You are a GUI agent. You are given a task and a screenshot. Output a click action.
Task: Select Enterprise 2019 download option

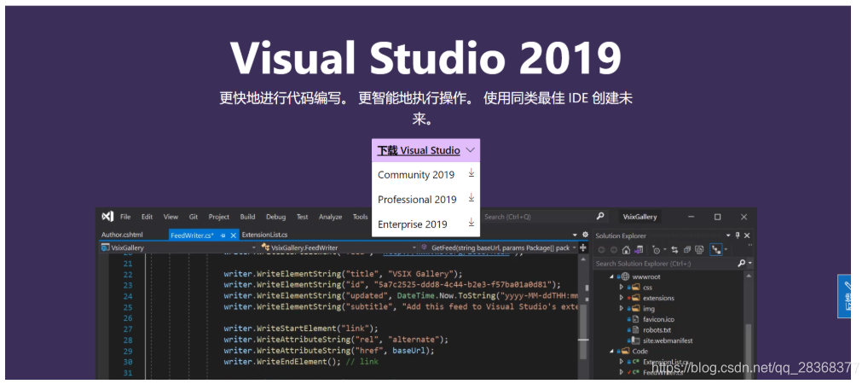(425, 224)
